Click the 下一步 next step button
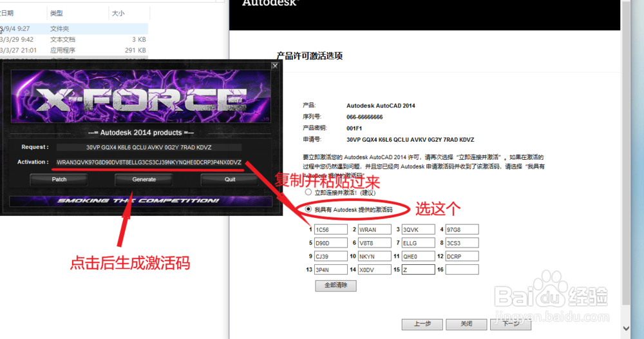 (x=511, y=324)
